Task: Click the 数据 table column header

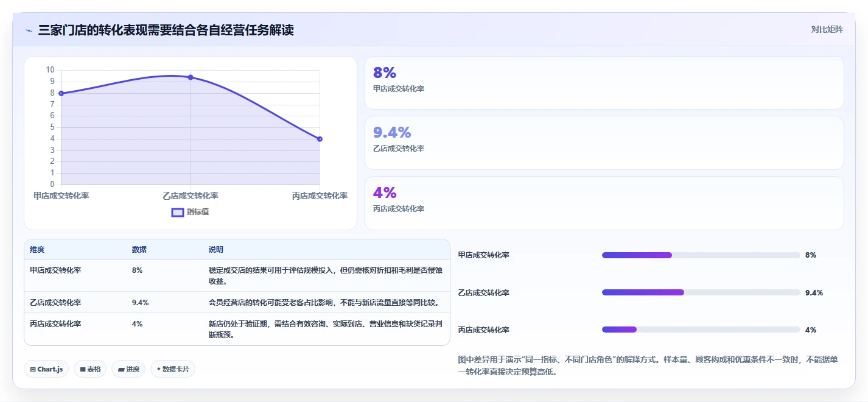Action: [x=139, y=250]
